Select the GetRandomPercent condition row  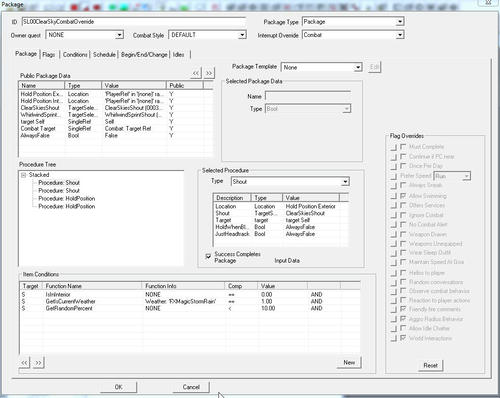[189, 308]
